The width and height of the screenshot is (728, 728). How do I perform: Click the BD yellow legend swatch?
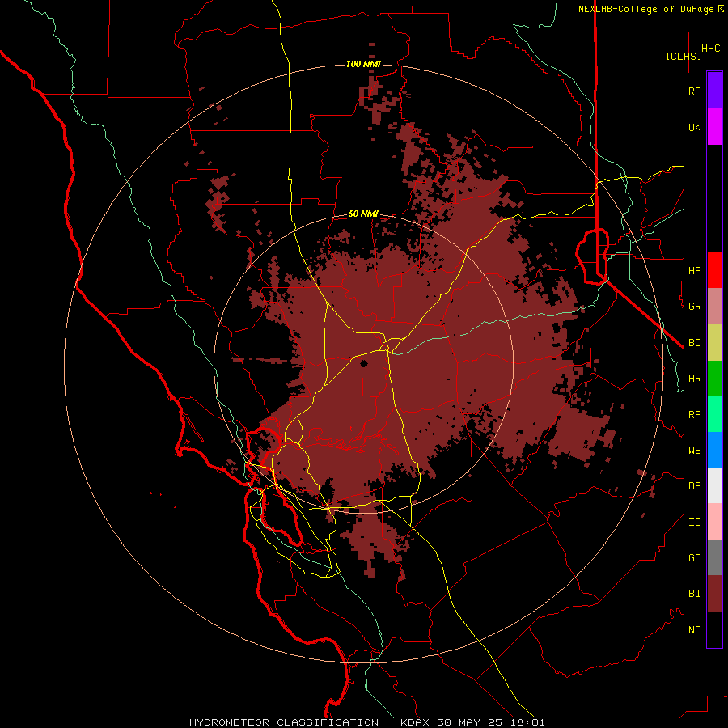click(714, 343)
